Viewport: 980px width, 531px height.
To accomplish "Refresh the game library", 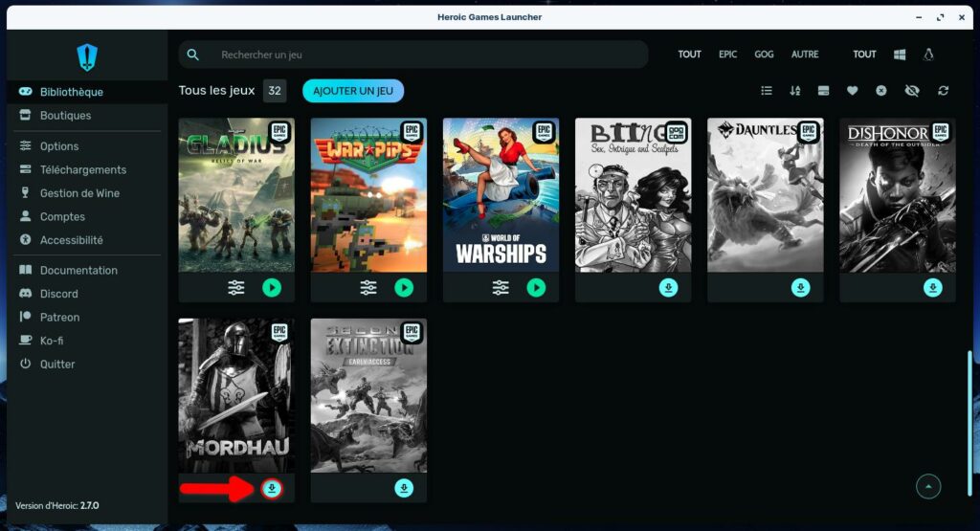I will click(x=943, y=91).
